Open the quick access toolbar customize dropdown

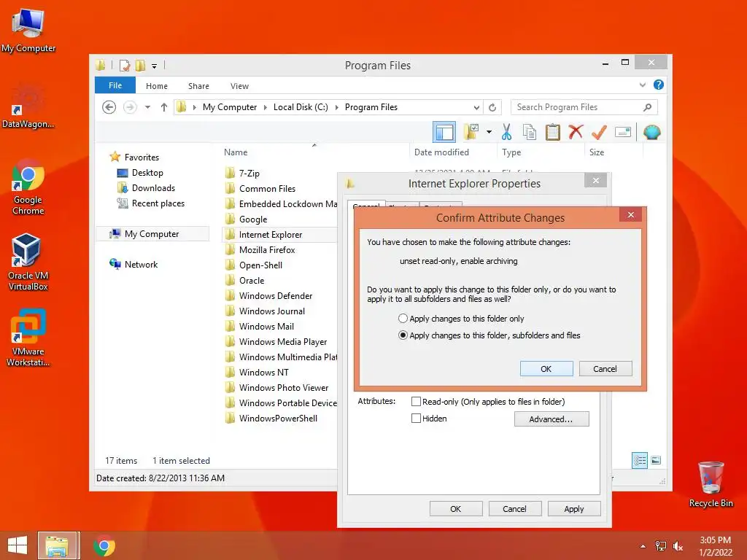click(155, 66)
